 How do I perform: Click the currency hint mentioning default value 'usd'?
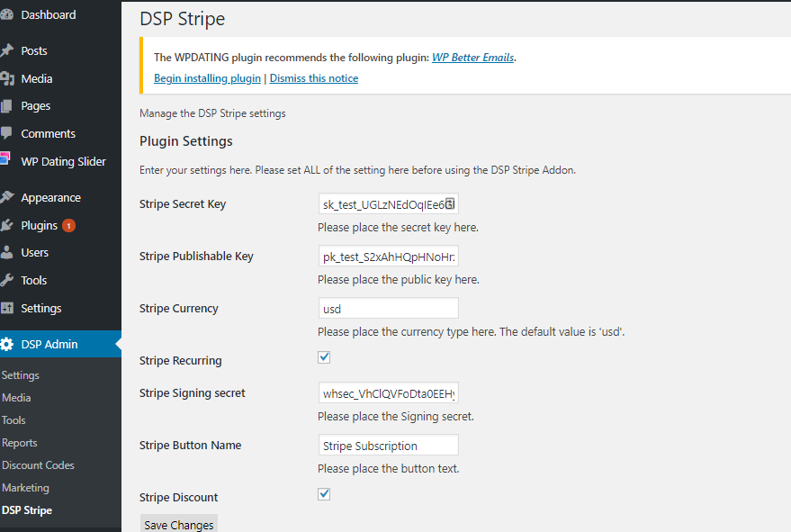472,331
